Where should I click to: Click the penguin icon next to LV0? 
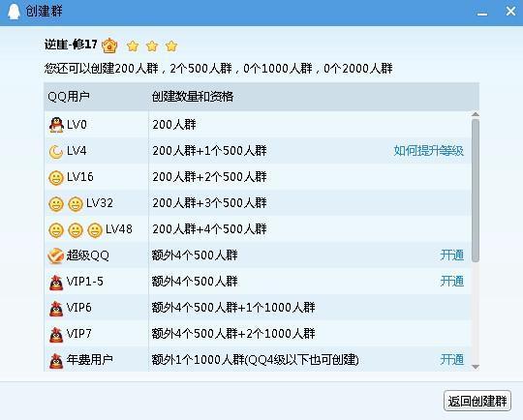(56, 125)
